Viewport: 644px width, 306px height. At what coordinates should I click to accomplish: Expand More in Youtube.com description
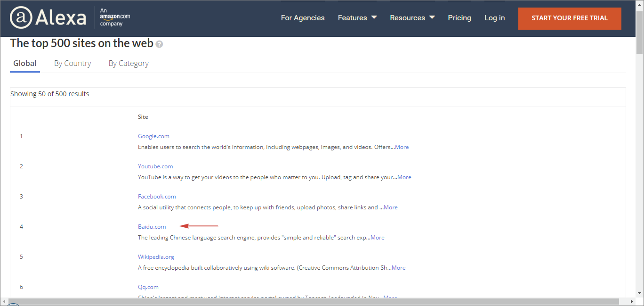(x=404, y=177)
